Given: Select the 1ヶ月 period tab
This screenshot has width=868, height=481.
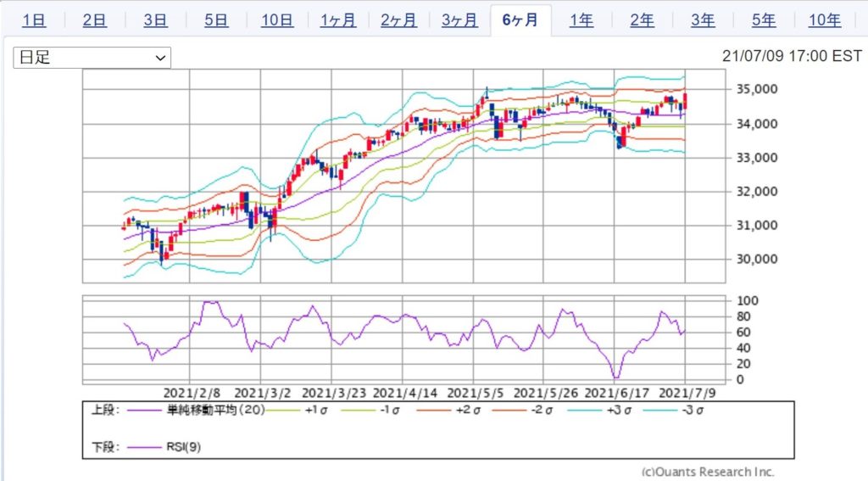Looking at the screenshot, I should click(338, 20).
